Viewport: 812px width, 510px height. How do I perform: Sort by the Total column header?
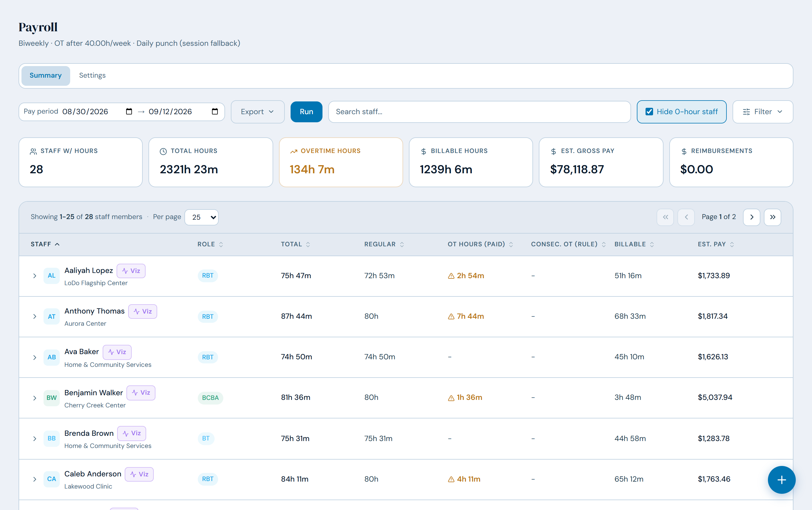point(296,244)
